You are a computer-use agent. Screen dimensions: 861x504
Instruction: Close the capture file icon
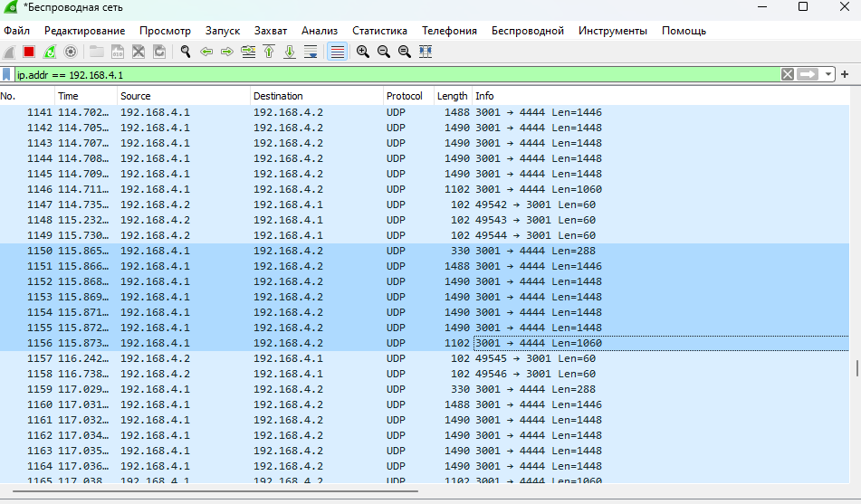(139, 52)
